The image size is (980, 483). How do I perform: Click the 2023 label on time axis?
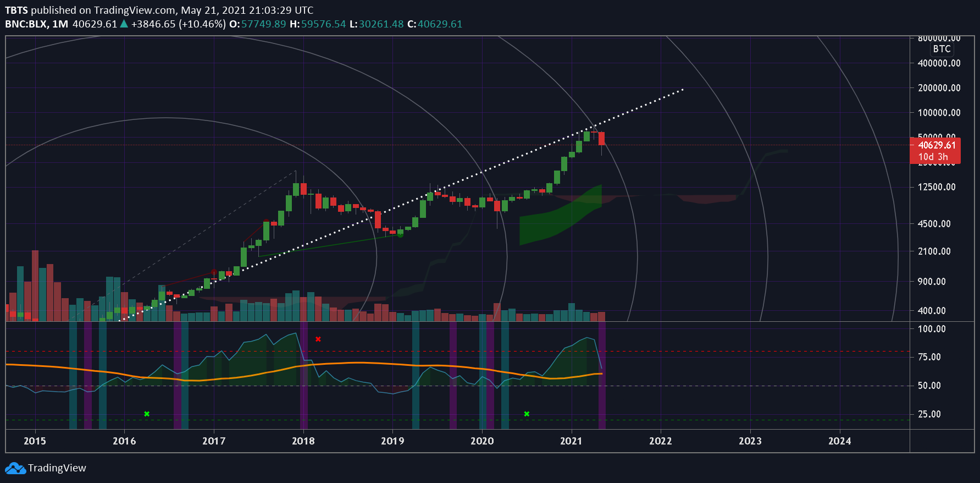pos(750,441)
